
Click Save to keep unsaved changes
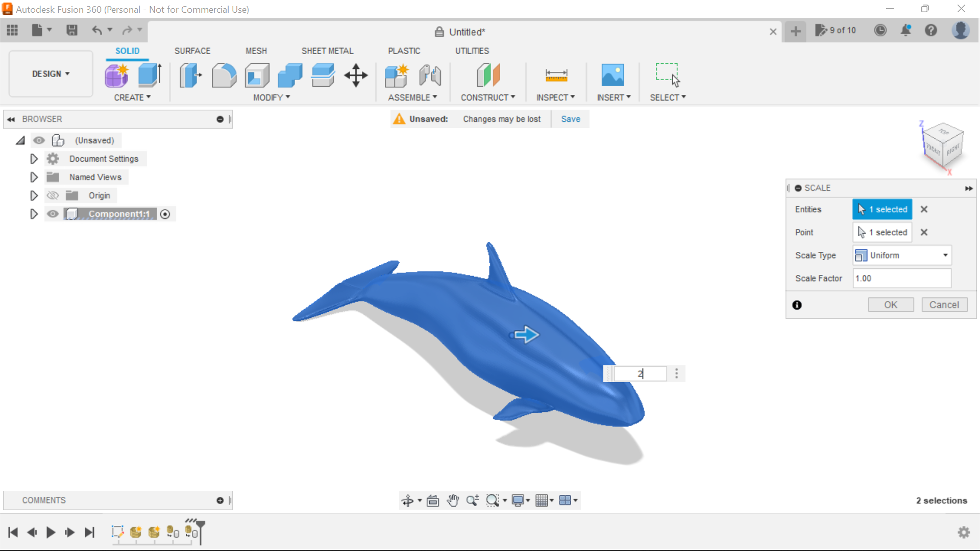click(x=570, y=119)
